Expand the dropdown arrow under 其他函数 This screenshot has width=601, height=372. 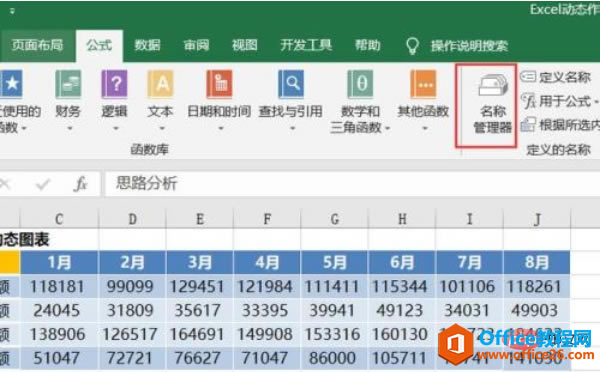tap(424, 129)
